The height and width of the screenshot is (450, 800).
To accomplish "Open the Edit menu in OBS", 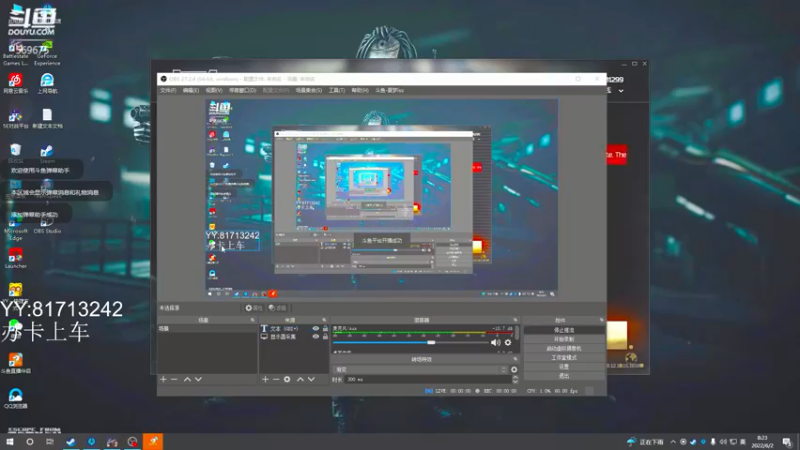I will 191,90.
